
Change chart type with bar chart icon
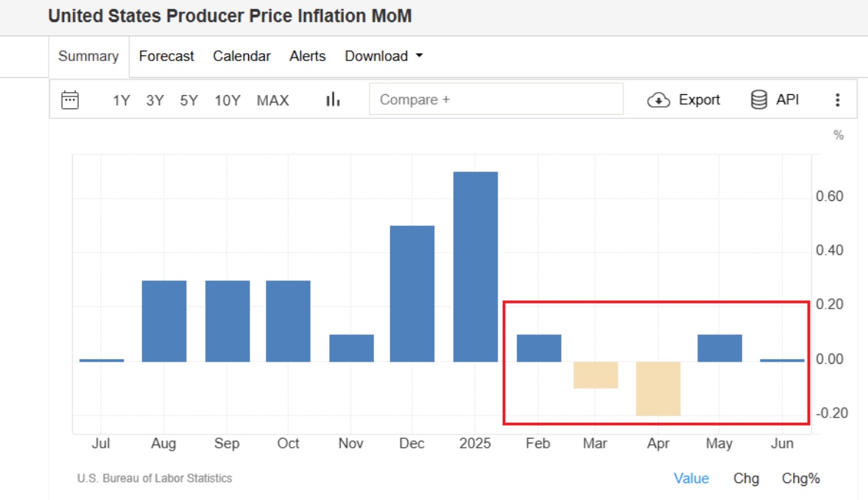click(x=333, y=99)
